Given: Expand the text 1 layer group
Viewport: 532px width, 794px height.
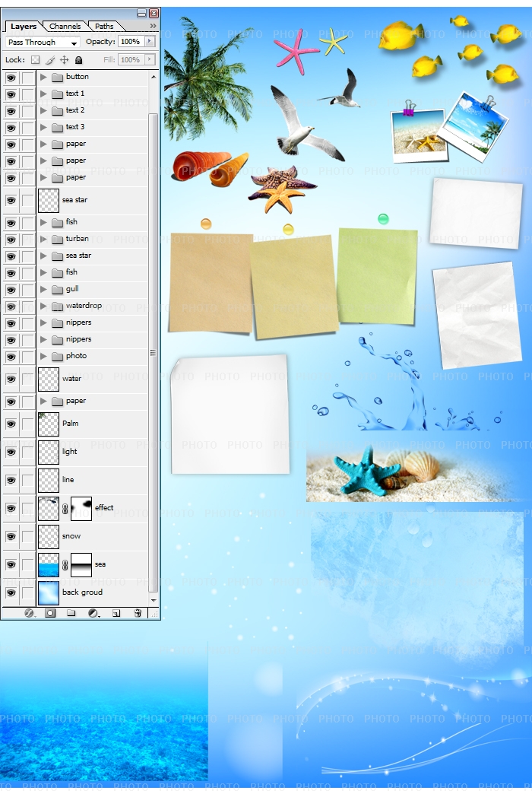Looking at the screenshot, I should 43,94.
